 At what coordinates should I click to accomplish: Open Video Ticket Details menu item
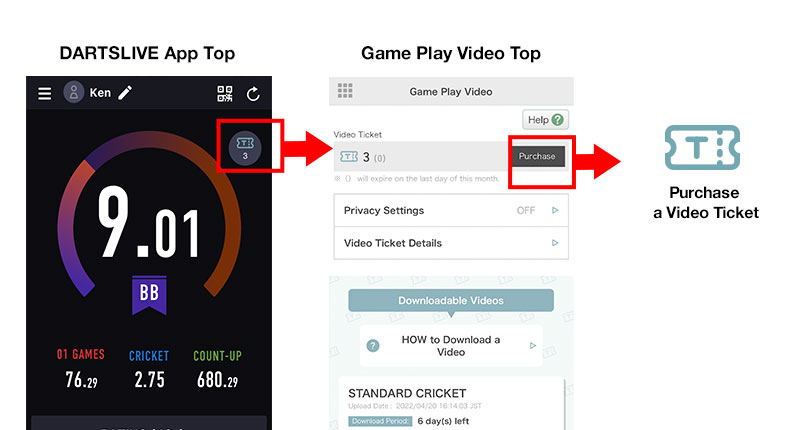[451, 243]
